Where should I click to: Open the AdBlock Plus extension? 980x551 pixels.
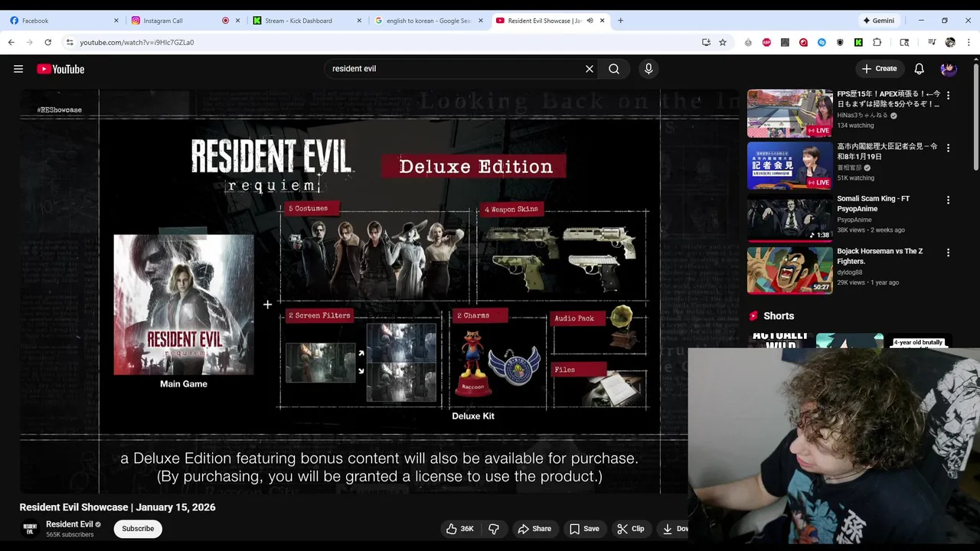[x=766, y=42]
